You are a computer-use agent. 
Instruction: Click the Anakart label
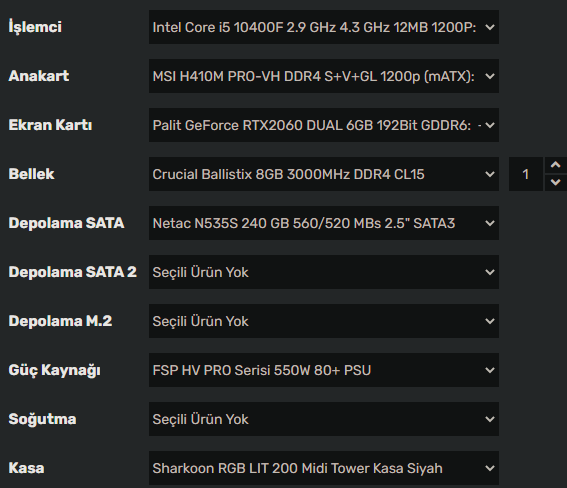[39, 76]
